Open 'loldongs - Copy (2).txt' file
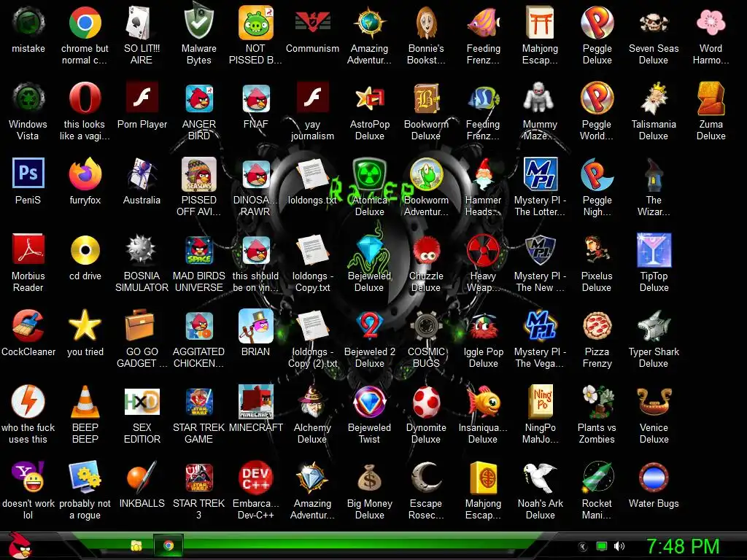Screen dimensions: 747x560 (x=312, y=326)
